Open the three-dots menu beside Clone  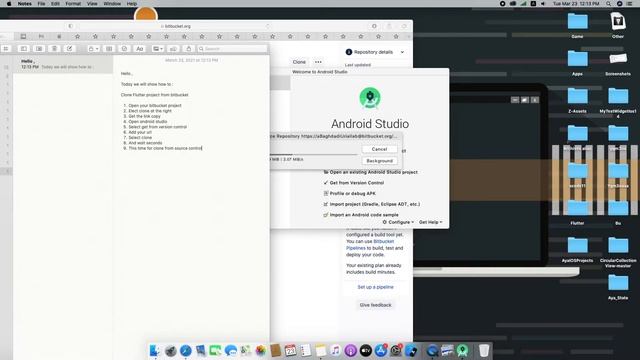(318, 62)
